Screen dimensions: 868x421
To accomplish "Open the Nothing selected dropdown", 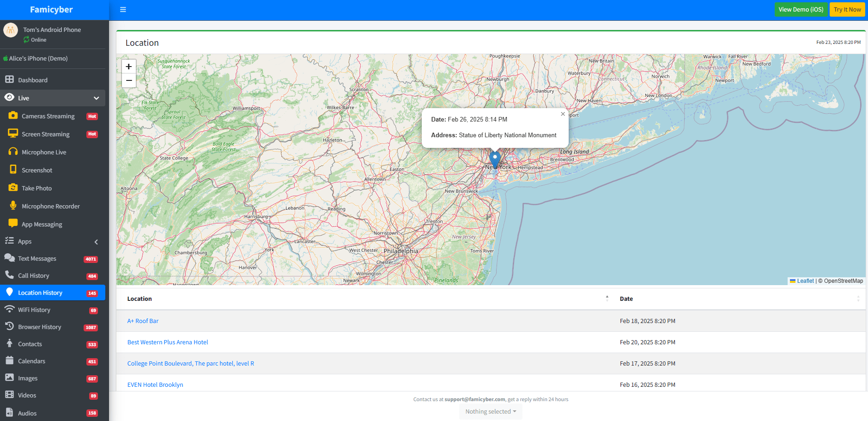I will (491, 411).
